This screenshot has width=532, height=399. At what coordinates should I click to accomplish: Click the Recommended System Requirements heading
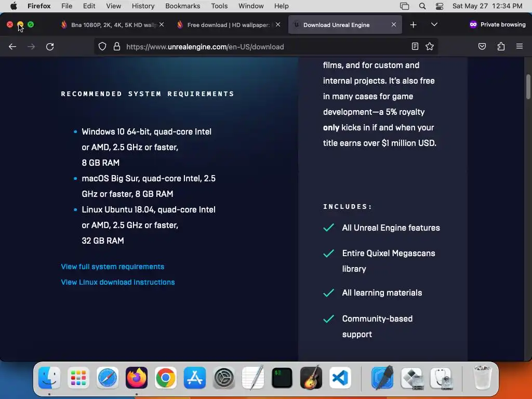click(x=148, y=94)
